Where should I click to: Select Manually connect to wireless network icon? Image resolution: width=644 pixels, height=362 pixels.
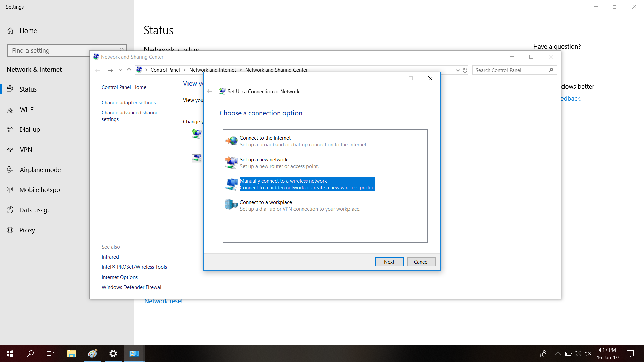pos(231,184)
